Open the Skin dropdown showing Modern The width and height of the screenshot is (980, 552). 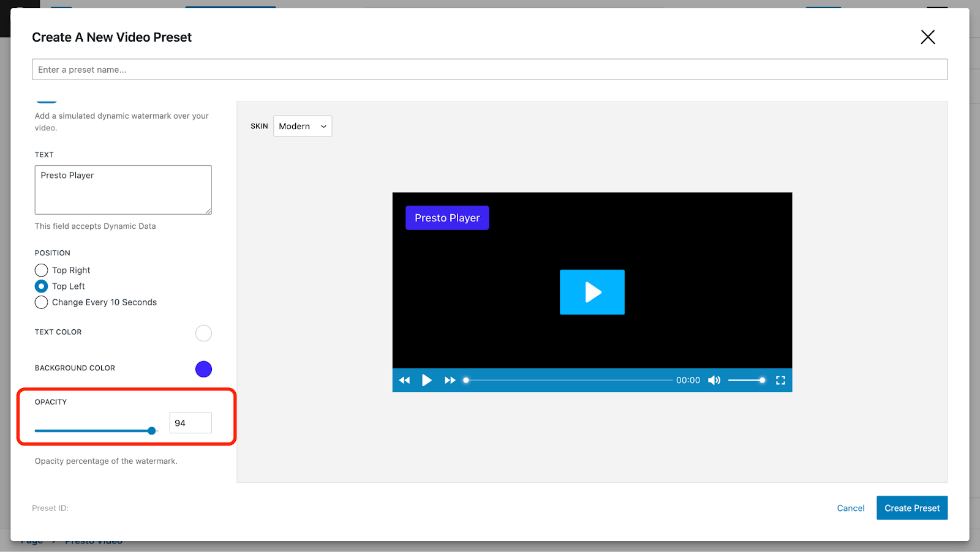(303, 126)
